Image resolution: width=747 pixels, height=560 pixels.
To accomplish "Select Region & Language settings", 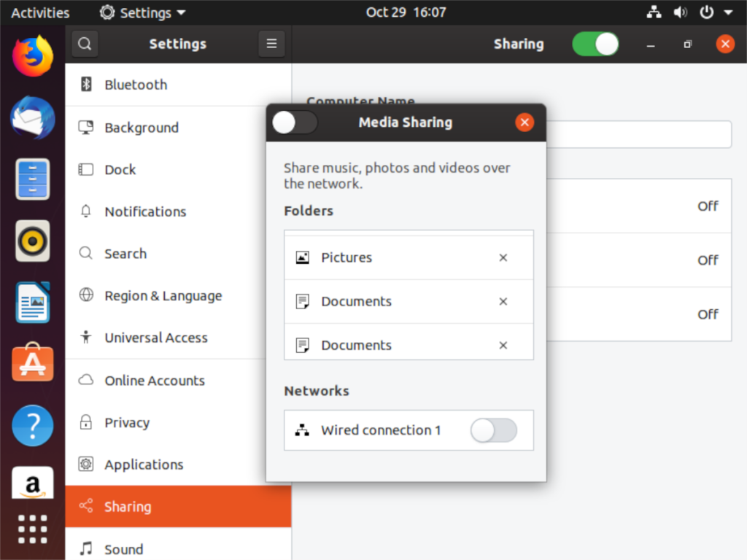I will coord(163,295).
